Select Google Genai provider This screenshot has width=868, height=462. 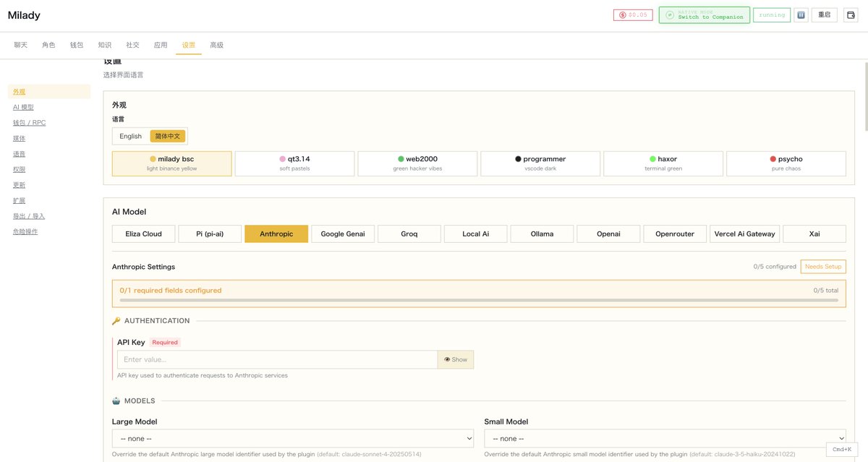343,234
